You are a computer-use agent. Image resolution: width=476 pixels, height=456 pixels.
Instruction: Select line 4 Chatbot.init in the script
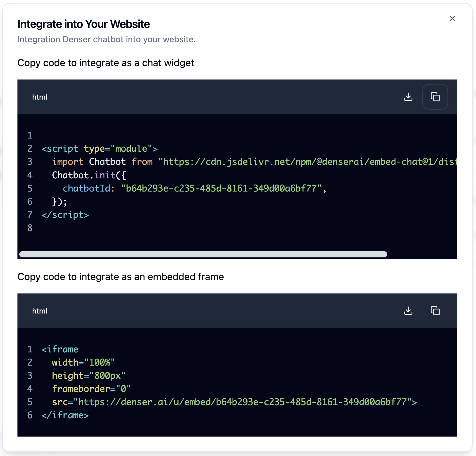(x=89, y=175)
